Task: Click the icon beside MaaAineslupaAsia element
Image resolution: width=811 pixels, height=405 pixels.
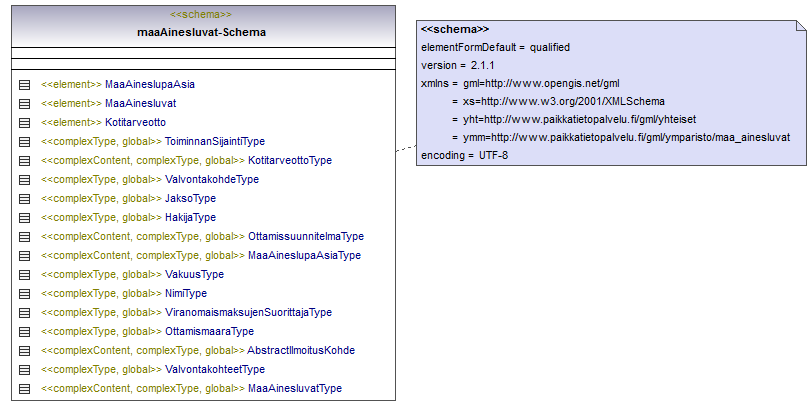Action: pos(25,84)
